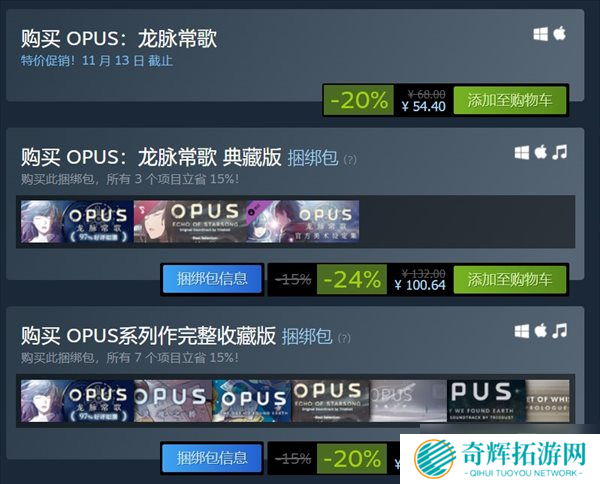Select the first 龙脉常歌 thumbnail in 完整收藏版
The width and height of the screenshot is (600, 484).
77,401
